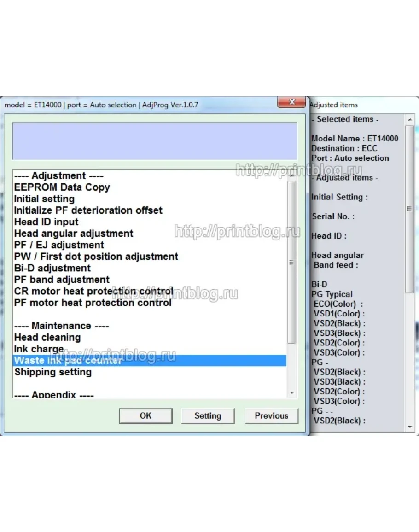Select Waste ink pad counter item
Viewport: 419px width, 532px height.
(68, 361)
